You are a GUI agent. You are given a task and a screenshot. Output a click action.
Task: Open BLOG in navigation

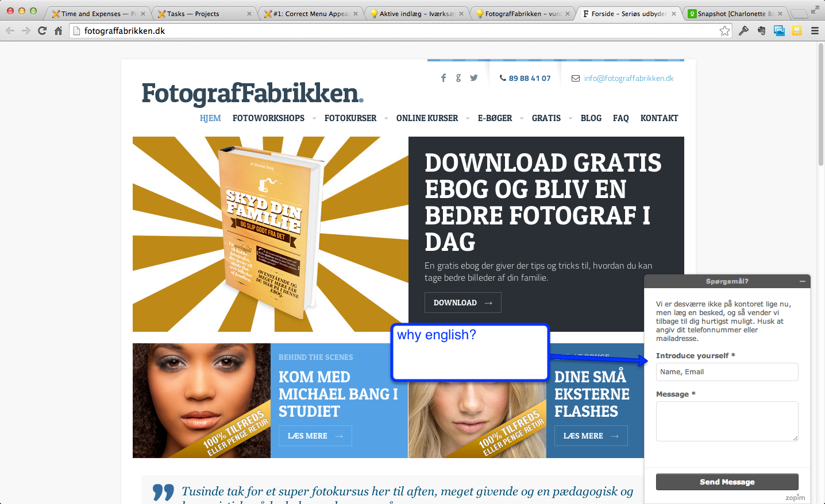(x=591, y=118)
